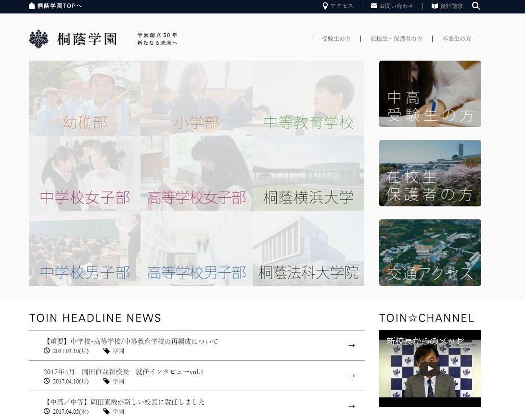Open the 卒業生の方 menu item

pyautogui.click(x=456, y=39)
